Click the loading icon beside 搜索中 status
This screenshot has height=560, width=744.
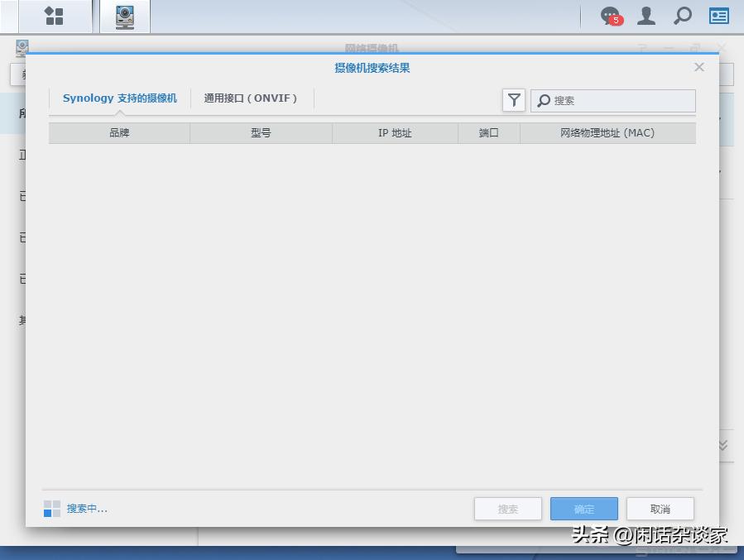(52, 508)
